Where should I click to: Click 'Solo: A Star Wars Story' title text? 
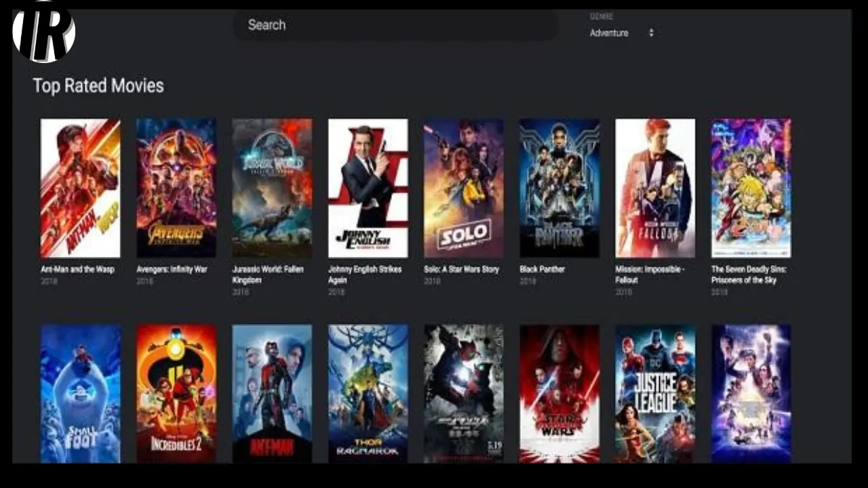pos(462,269)
